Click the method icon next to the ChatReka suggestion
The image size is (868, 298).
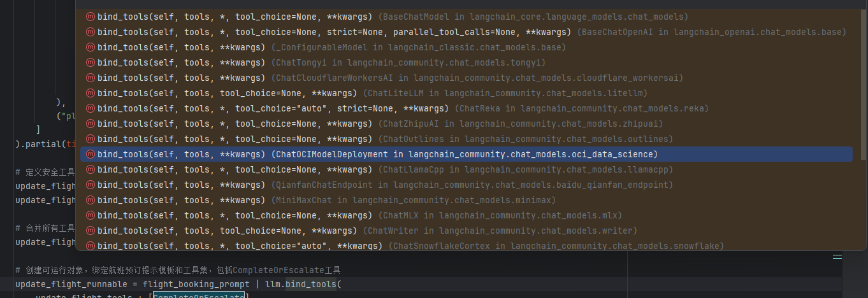[90, 108]
